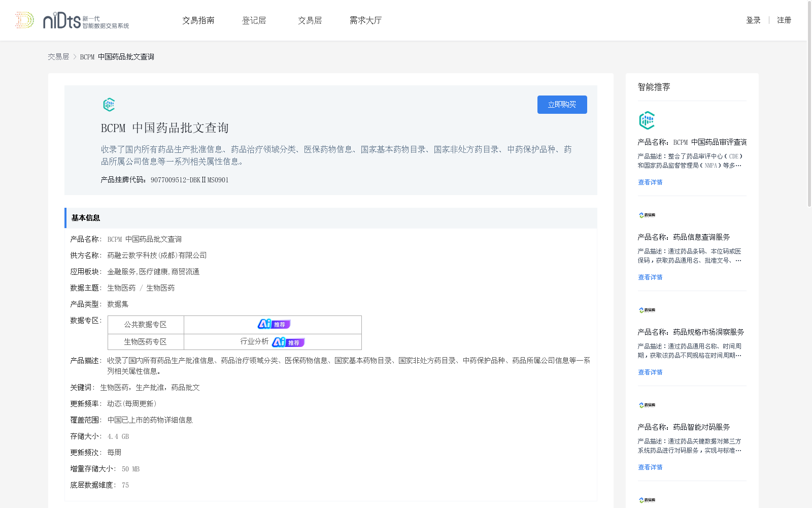Image resolution: width=812 pixels, height=508 pixels.
Task: Click the logo above 药品规格市场洞察服务
Action: point(647,310)
